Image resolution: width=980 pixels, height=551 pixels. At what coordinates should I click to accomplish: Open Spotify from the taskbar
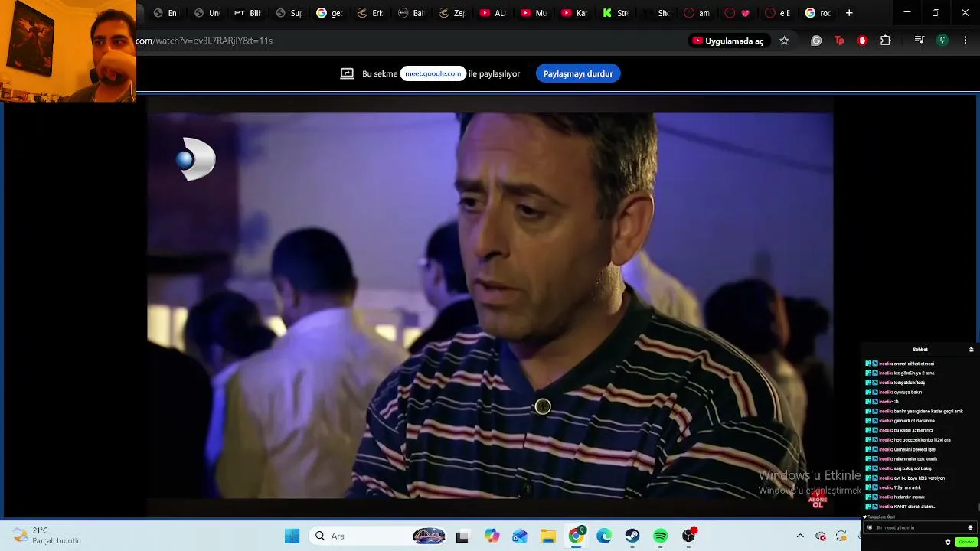point(661,536)
